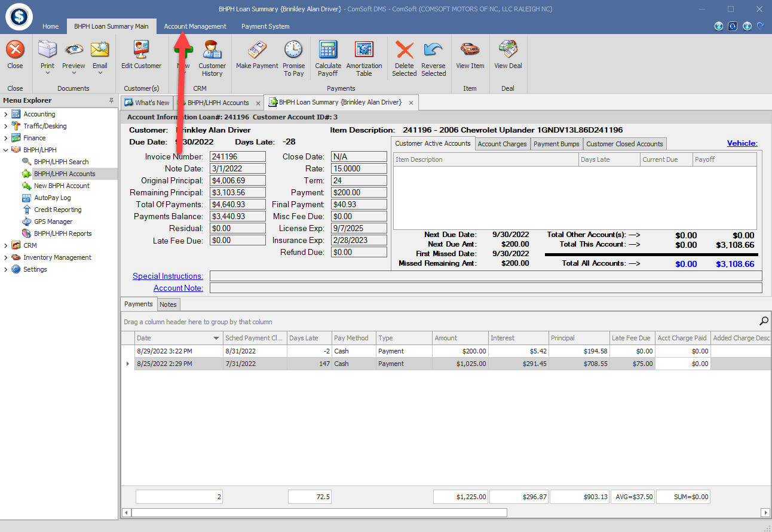The width and height of the screenshot is (772, 532).
Task: Open the Email dropdown arrow
Action: pyautogui.click(x=100, y=73)
